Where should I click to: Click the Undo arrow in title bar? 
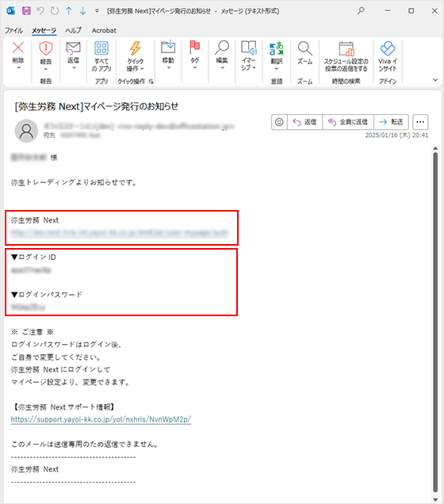coord(40,10)
